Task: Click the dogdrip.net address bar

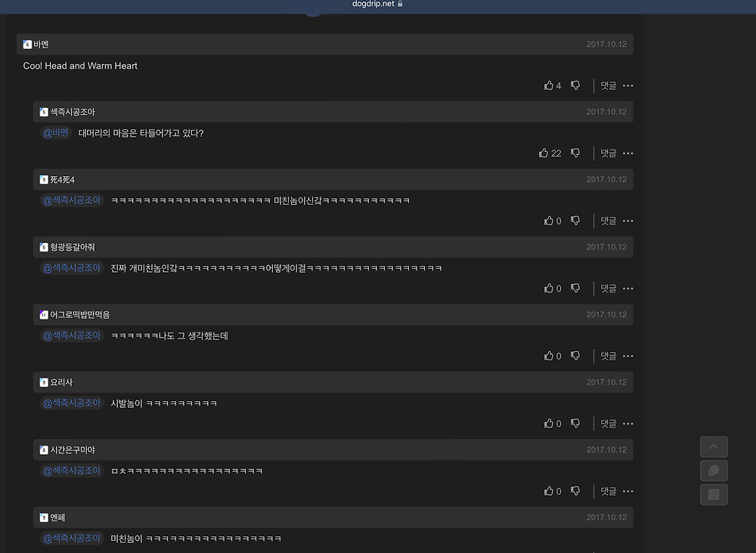Action: (377, 4)
